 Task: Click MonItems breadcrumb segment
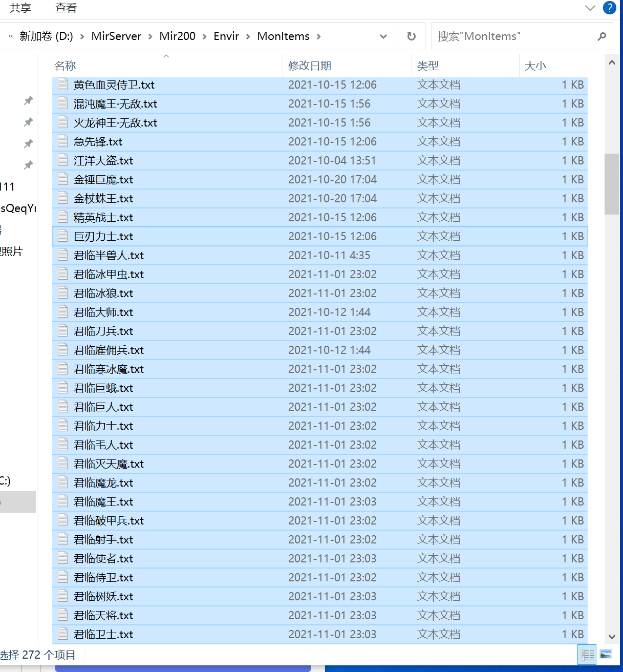click(283, 36)
